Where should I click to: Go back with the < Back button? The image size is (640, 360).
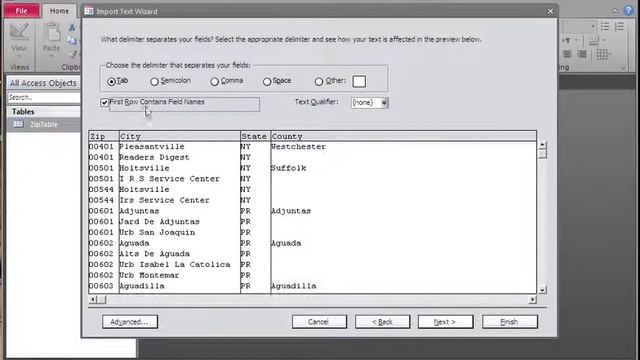(x=382, y=322)
